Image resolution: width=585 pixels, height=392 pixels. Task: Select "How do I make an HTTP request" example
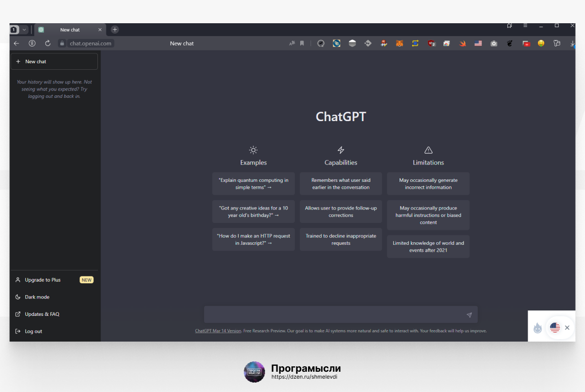[253, 239]
